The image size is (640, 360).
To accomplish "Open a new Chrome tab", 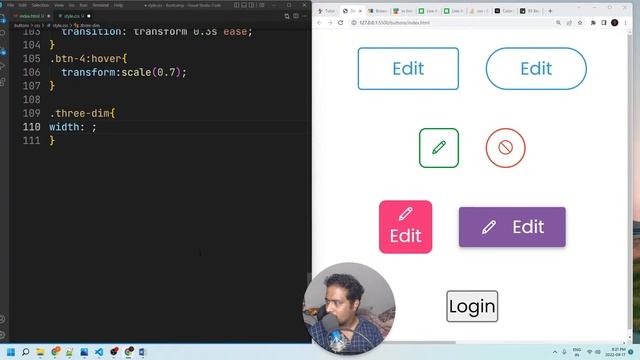I will pyautogui.click(x=550, y=11).
